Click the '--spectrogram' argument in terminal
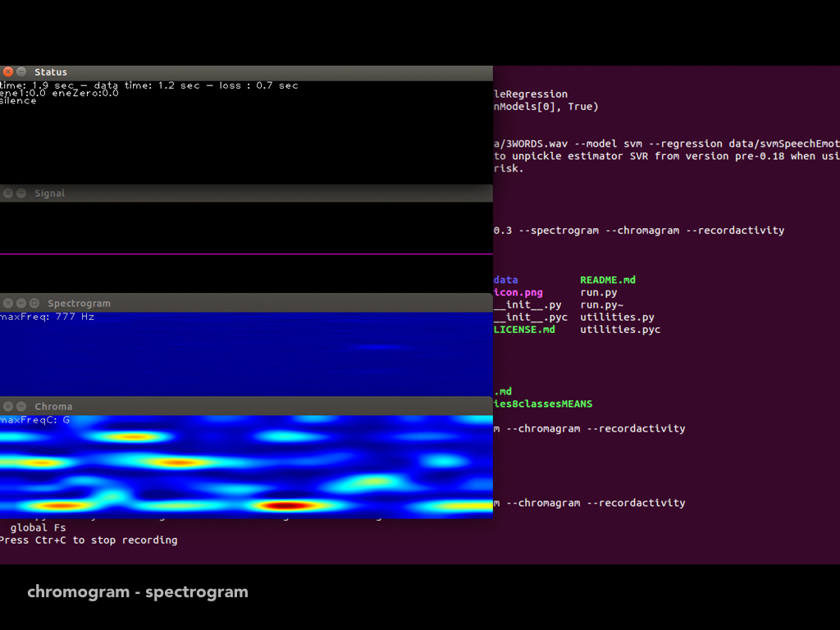Image resolution: width=840 pixels, height=630 pixels. tap(559, 231)
